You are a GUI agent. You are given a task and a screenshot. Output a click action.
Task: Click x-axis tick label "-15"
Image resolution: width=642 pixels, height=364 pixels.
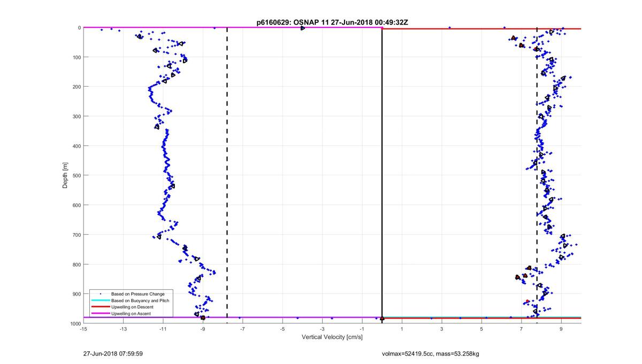(83, 329)
